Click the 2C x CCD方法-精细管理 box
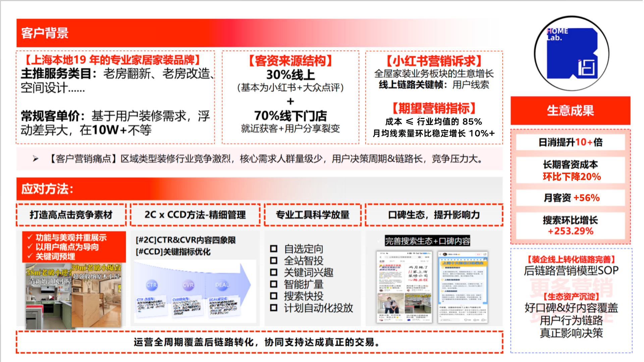This screenshot has height=362, width=644. (x=195, y=215)
